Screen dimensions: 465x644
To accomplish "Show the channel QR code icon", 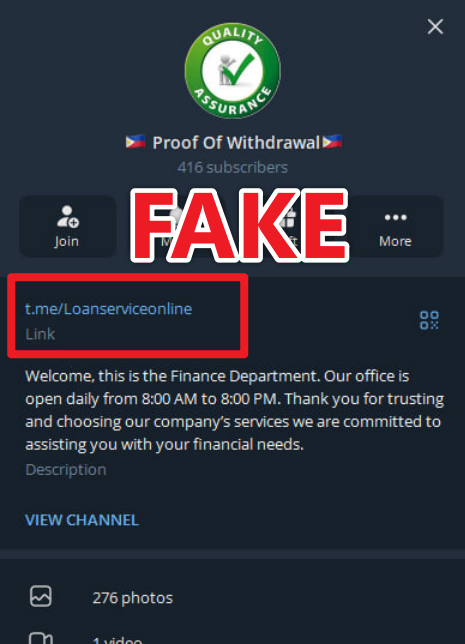I will pos(429,320).
